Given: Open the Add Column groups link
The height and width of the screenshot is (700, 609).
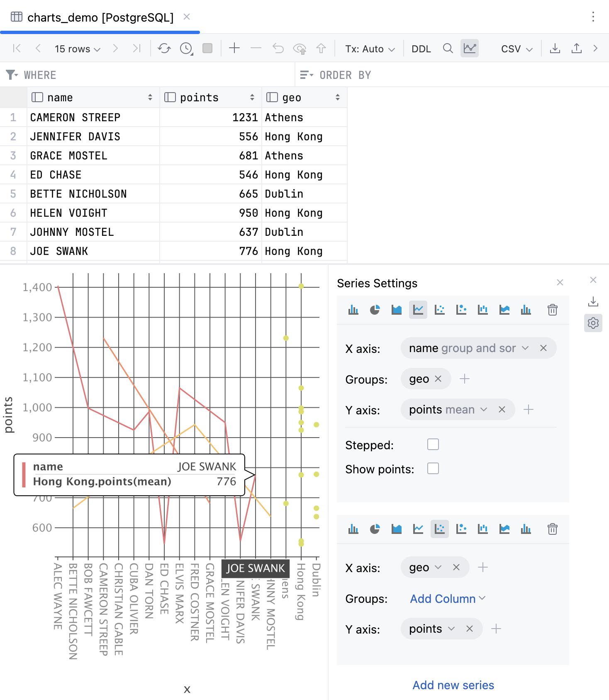Looking at the screenshot, I should (x=447, y=599).
